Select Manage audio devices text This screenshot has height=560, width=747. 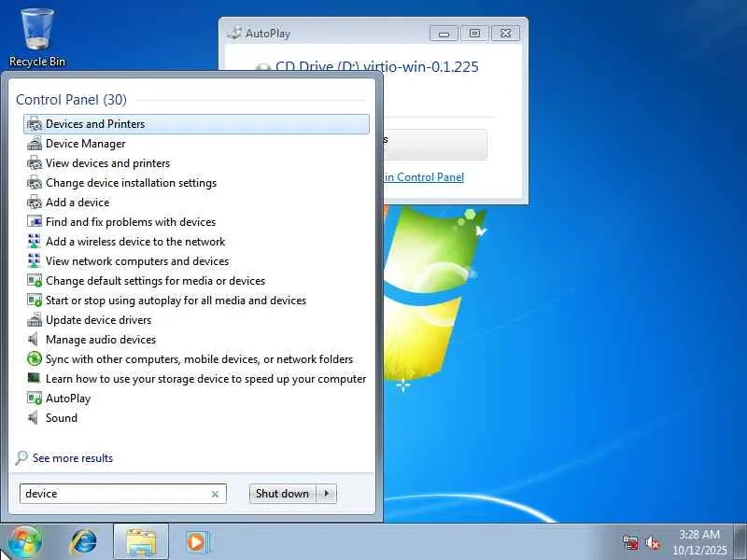tap(101, 340)
